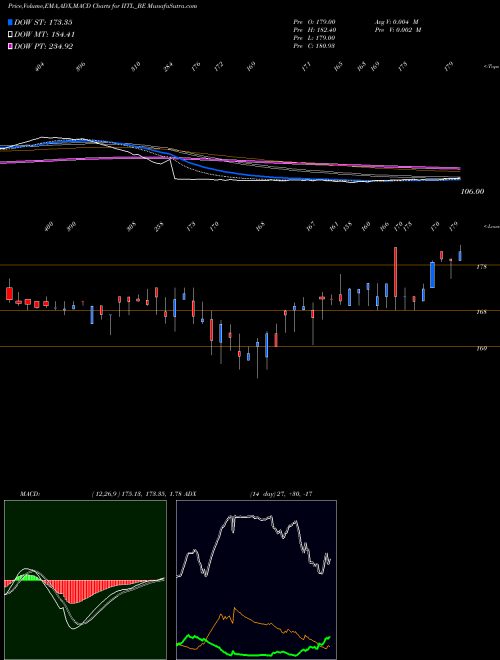Click the 160 price level label
This screenshot has width=500, height=660.
click(482, 349)
